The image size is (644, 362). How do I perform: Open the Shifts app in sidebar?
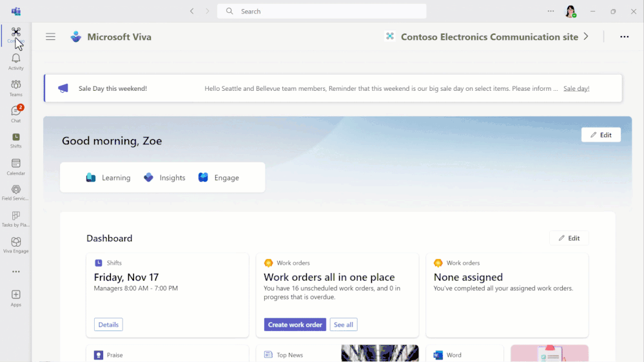click(15, 140)
